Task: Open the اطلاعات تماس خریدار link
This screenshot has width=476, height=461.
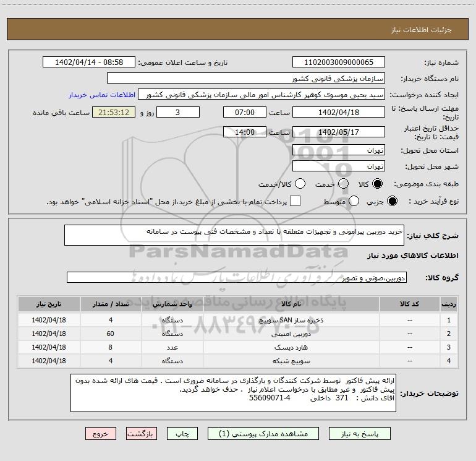Action: [x=102, y=95]
